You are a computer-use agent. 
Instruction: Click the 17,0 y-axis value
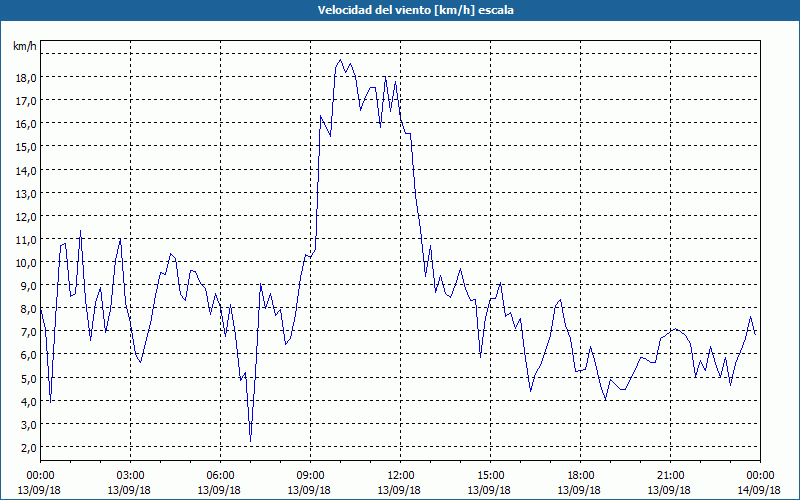point(26,101)
